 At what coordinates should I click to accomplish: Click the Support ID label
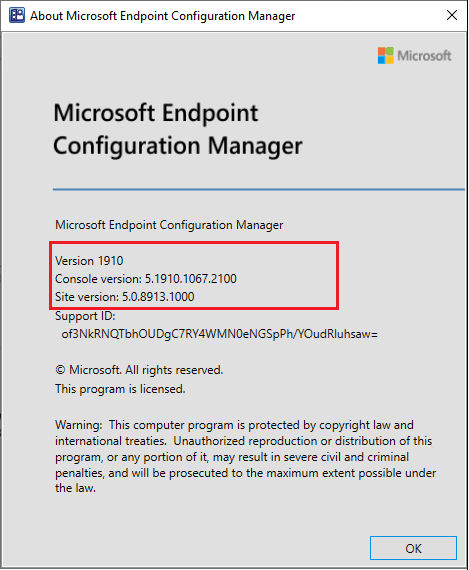pos(85,316)
